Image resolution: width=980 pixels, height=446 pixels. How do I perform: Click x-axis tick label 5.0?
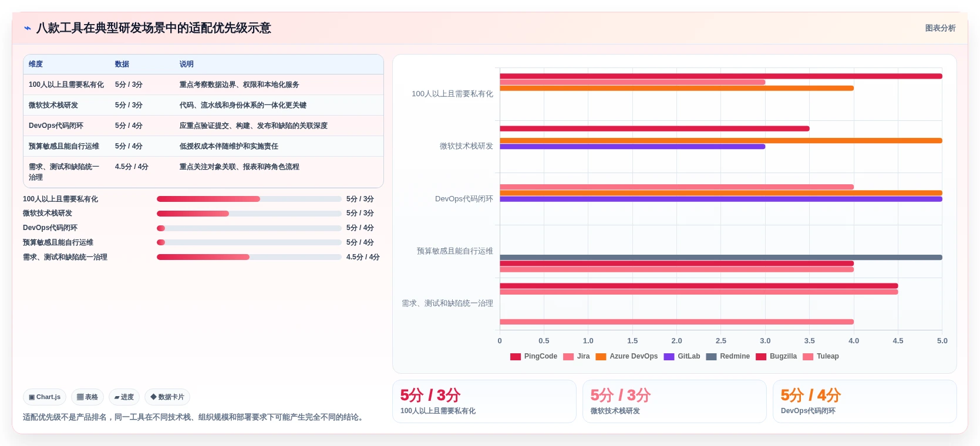tap(942, 341)
